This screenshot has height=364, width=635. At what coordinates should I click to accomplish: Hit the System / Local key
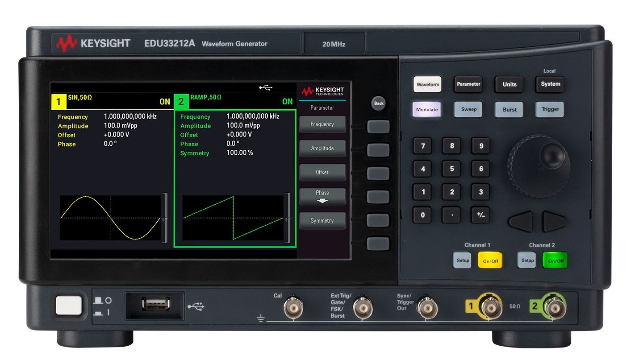tap(550, 84)
